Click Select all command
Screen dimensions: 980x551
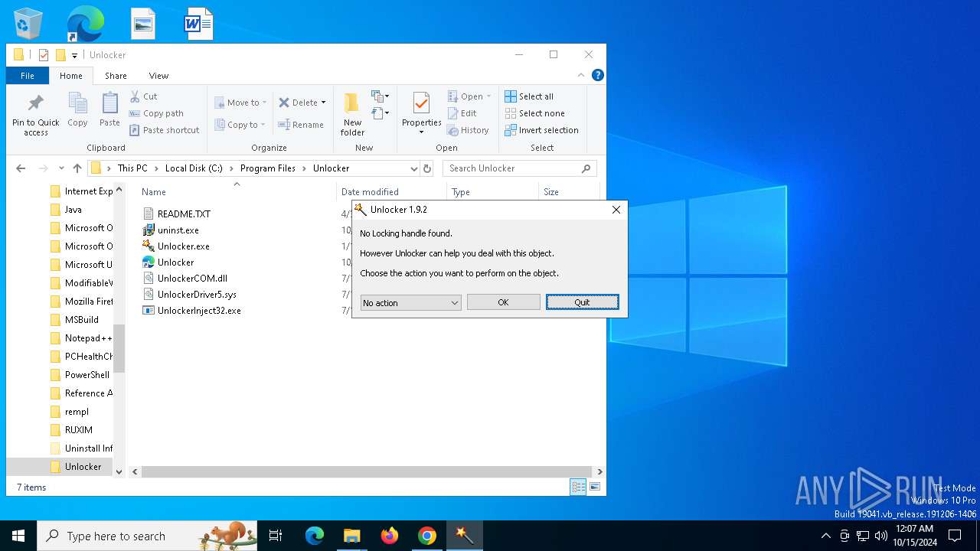[x=529, y=96]
